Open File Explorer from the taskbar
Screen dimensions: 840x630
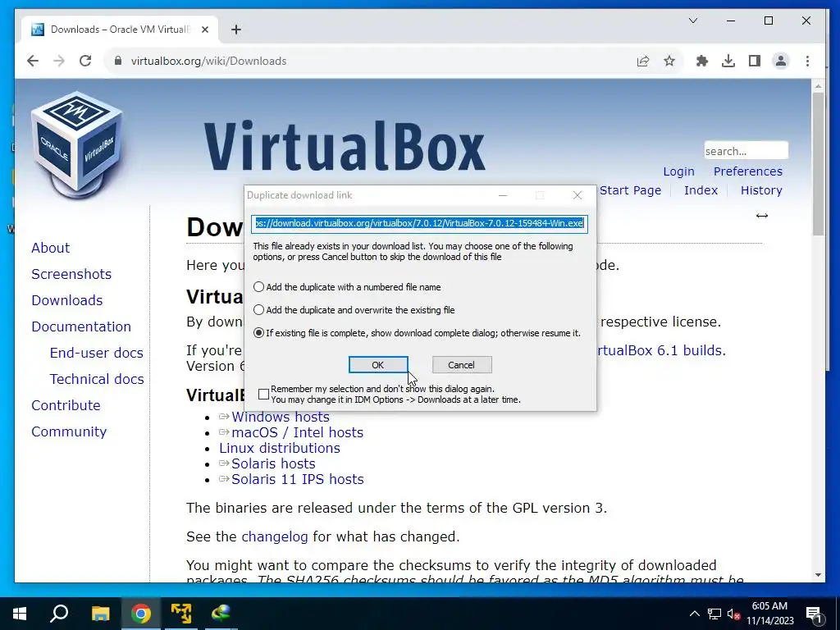click(100, 614)
